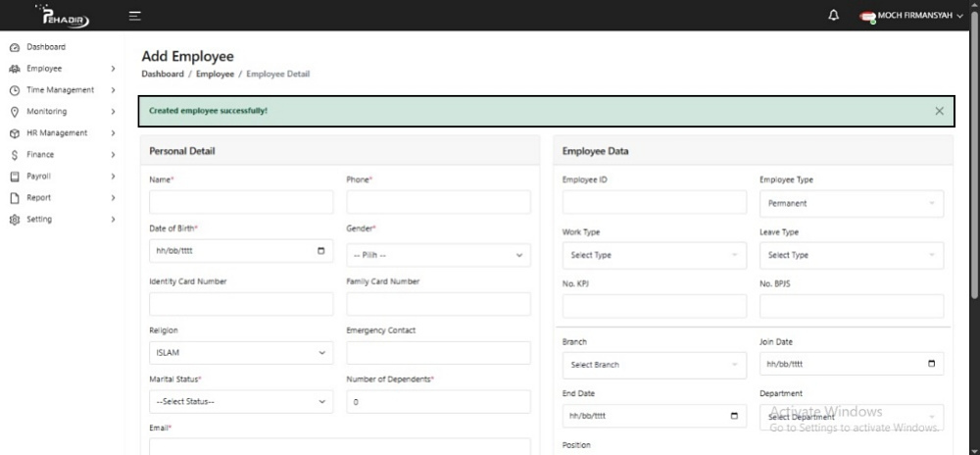Screen dimensions: 980x455
Task: Open the notifications bell
Action: click(x=833, y=16)
